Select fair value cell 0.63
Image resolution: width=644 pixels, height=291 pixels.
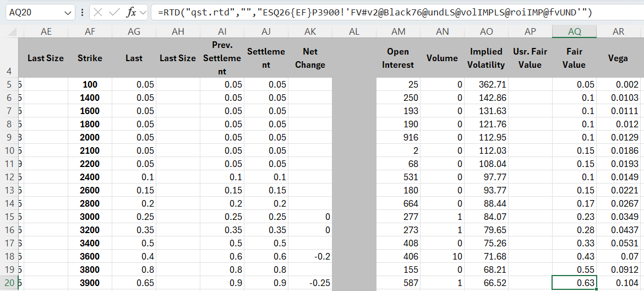pos(574,283)
